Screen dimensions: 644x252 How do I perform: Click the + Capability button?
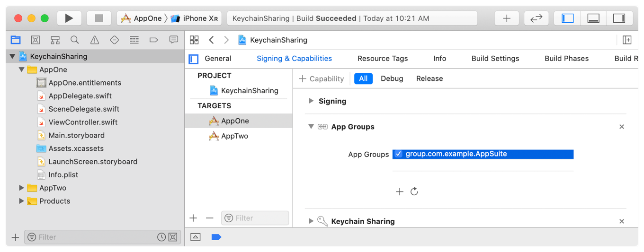(x=322, y=79)
